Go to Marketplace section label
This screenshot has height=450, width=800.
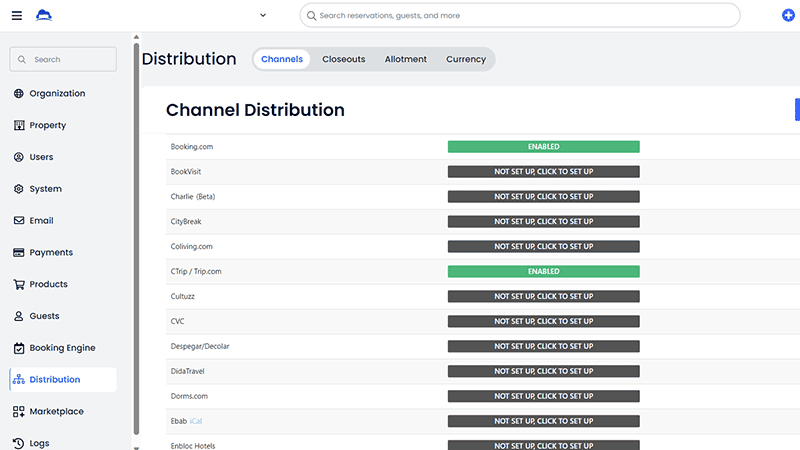click(x=57, y=411)
